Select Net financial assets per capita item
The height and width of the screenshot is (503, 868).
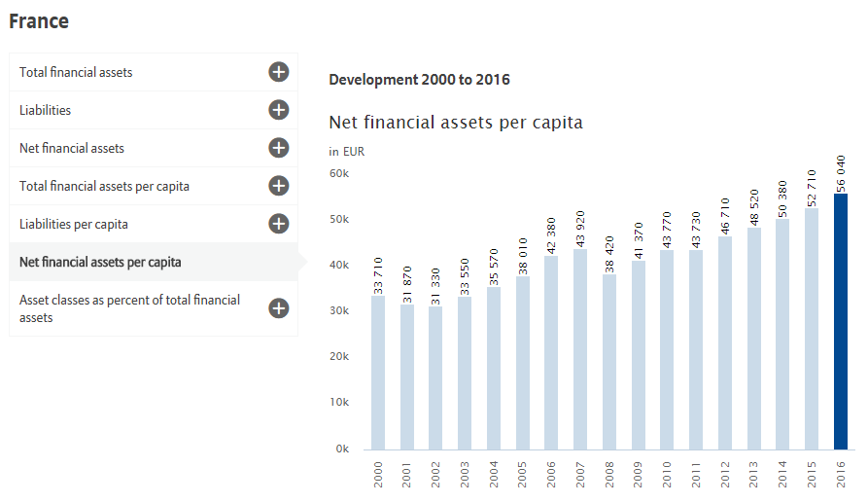coord(100,262)
